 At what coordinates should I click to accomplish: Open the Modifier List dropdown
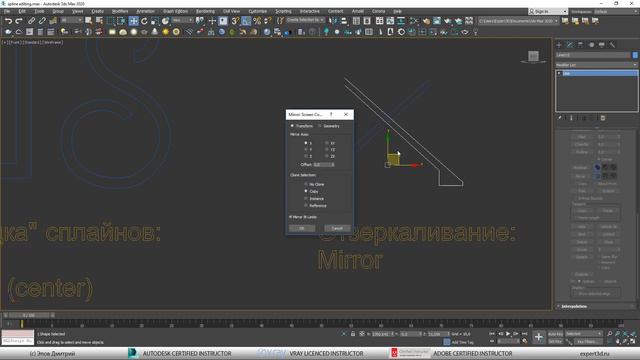[596, 65]
